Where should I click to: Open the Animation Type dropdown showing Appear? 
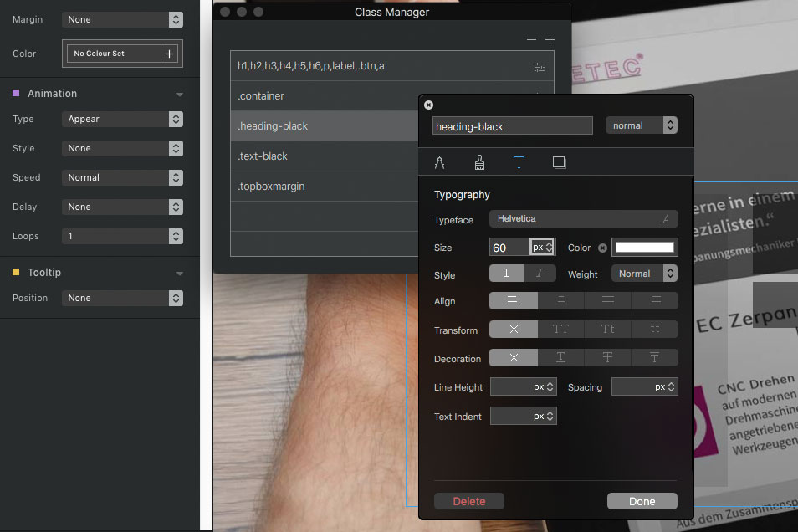point(122,120)
